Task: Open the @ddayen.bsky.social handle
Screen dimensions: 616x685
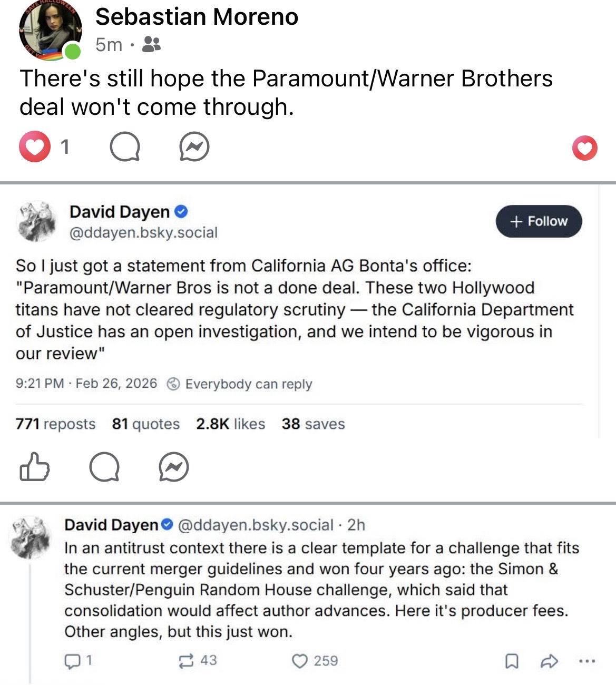Action: 143,232
